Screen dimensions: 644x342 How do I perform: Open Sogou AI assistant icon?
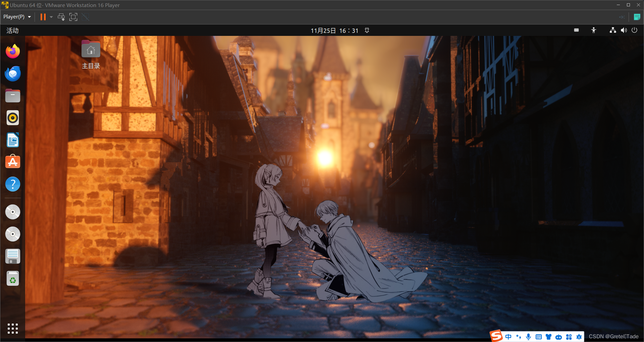[x=579, y=337]
